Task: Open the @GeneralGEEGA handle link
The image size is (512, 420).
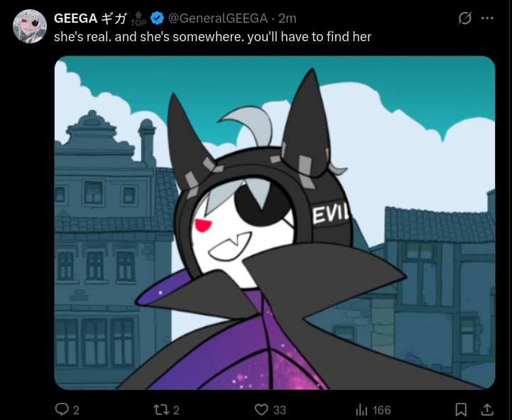Action: coord(218,18)
